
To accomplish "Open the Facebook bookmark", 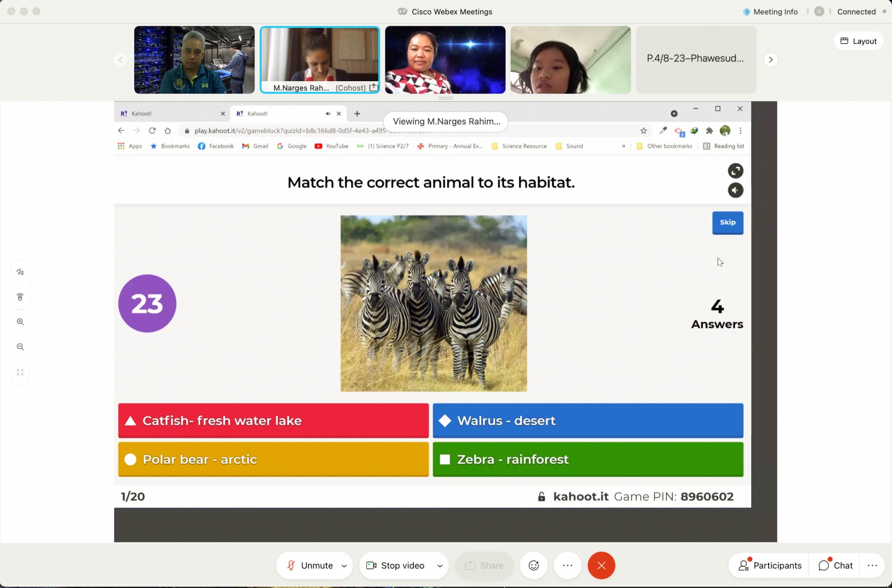I will (216, 146).
